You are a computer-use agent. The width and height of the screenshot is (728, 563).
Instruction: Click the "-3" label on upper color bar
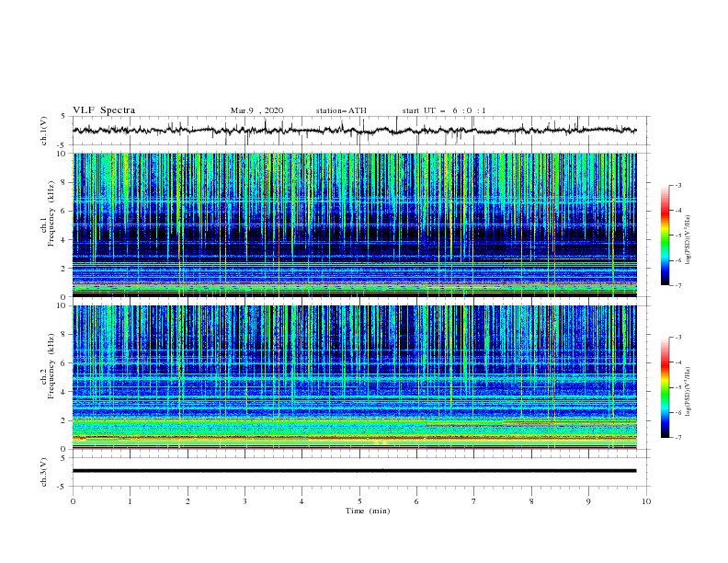(x=678, y=185)
